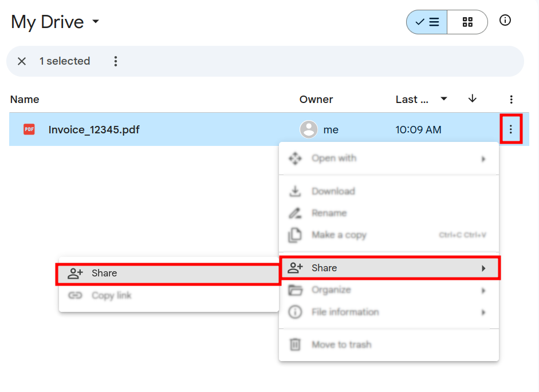Click Move to trash option

[x=341, y=345]
